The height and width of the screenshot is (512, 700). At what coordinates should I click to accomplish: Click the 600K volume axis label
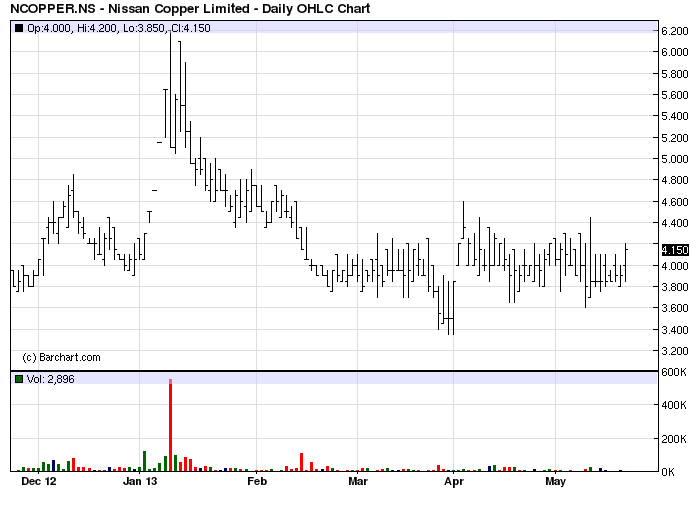(x=674, y=372)
